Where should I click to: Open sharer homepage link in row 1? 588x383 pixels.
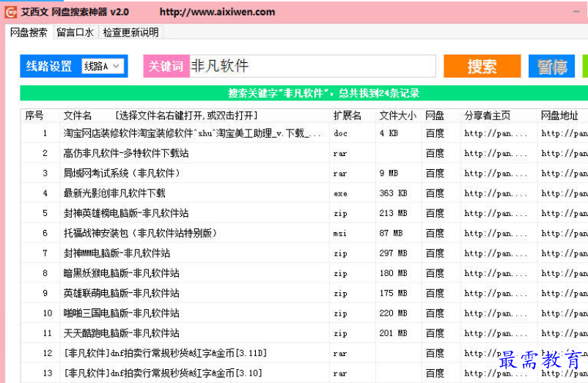tap(496, 133)
